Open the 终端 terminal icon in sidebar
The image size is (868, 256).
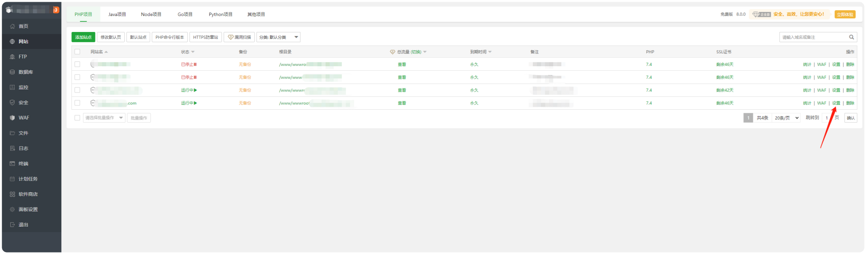[x=12, y=164]
